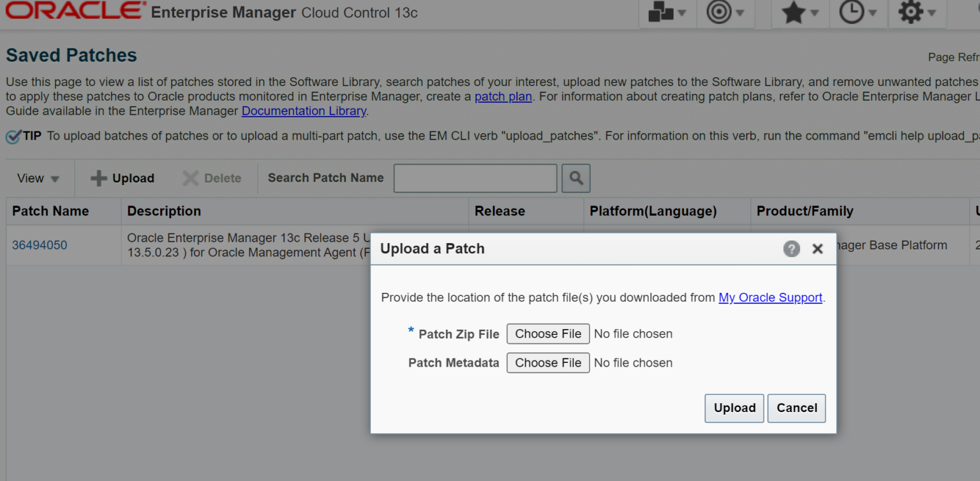Viewport: 980px width, 481px height.
Task: Close the Upload a Patch dialog
Action: (817, 249)
